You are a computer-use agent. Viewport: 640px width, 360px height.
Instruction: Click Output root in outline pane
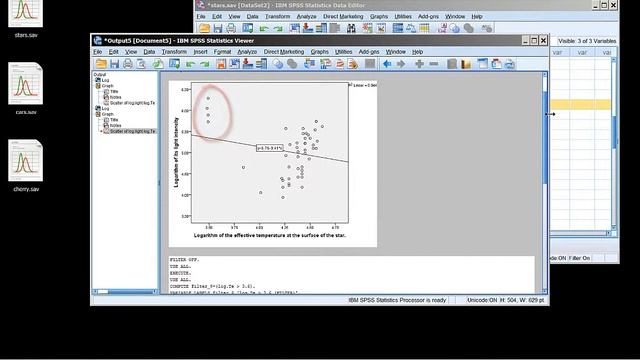coord(100,75)
